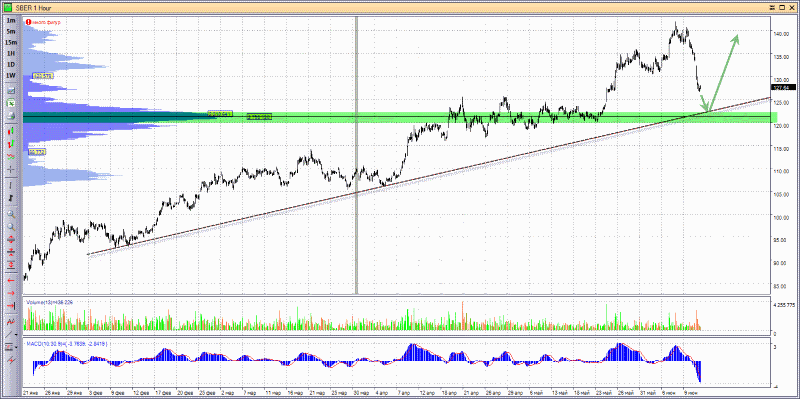Viewport: 800px width, 399px height.
Task: Select the 1H timeframe button
Action: (11, 54)
